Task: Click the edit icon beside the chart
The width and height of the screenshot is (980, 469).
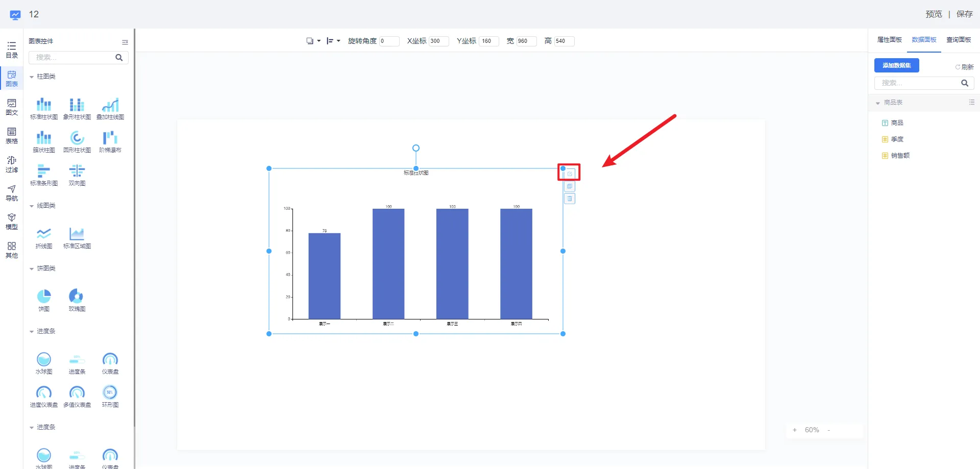Action: click(x=570, y=174)
